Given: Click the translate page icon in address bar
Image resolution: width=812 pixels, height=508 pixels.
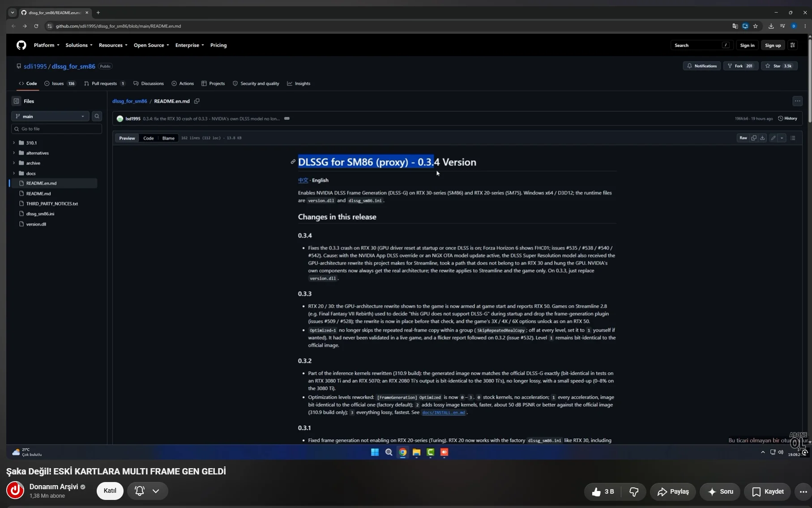Looking at the screenshot, I should (735, 26).
